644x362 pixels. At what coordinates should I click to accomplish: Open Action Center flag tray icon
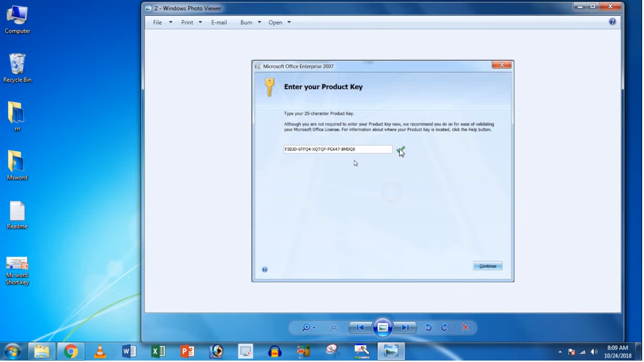(x=572, y=352)
